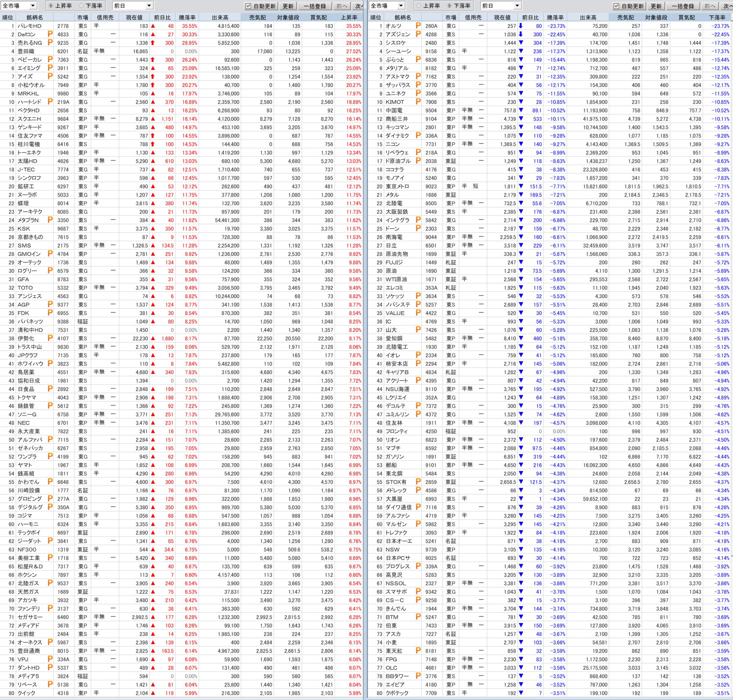Select 下落率 radio in the left panel

81,6
